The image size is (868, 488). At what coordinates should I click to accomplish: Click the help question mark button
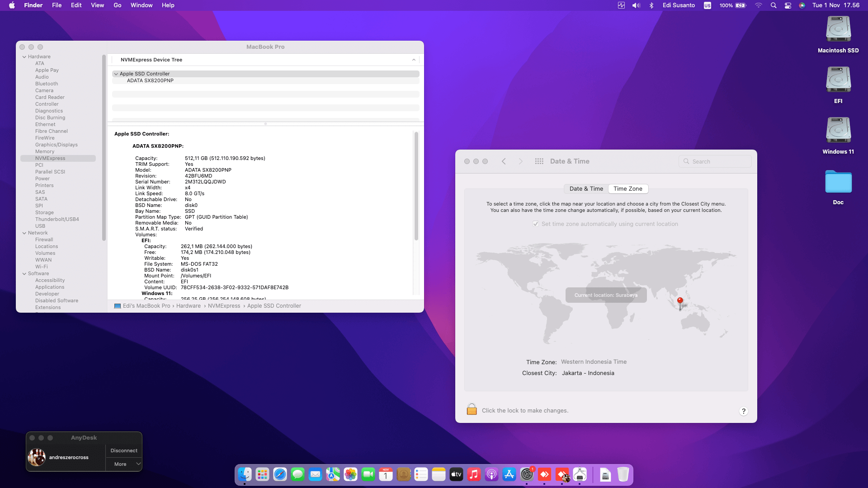tap(743, 411)
